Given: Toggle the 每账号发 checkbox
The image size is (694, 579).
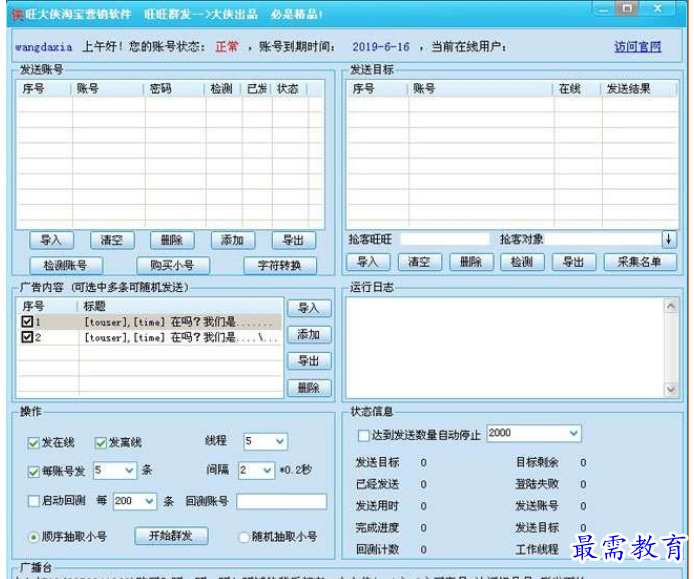Looking at the screenshot, I should (x=34, y=471).
